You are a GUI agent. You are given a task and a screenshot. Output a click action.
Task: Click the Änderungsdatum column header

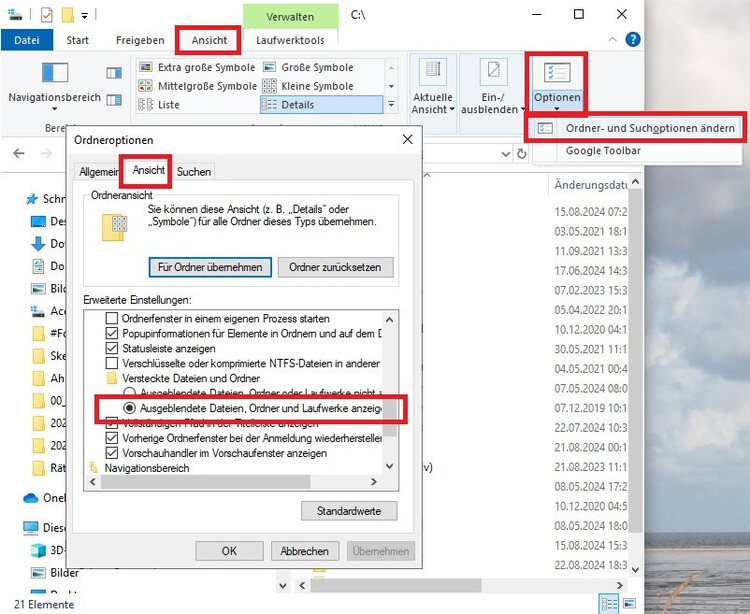[589, 185]
